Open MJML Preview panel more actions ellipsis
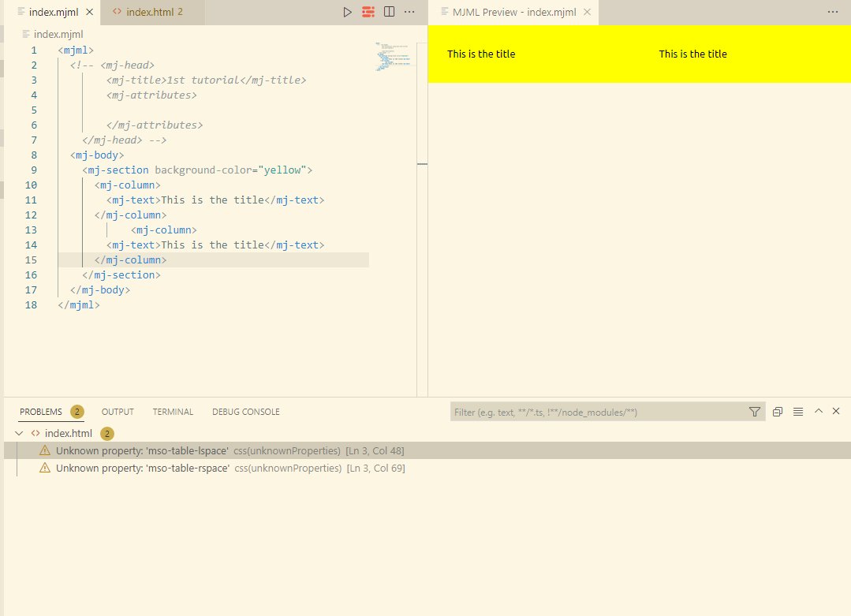Image resolution: width=851 pixels, height=616 pixels. 833,12
